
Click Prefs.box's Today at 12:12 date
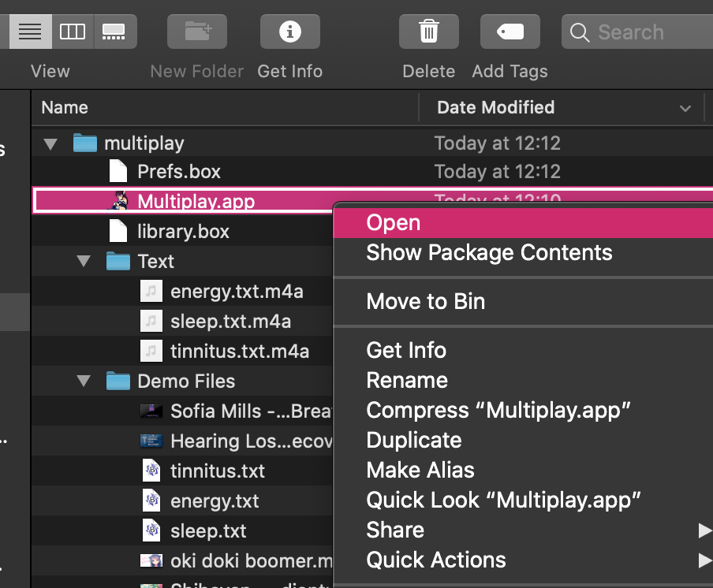(x=497, y=172)
